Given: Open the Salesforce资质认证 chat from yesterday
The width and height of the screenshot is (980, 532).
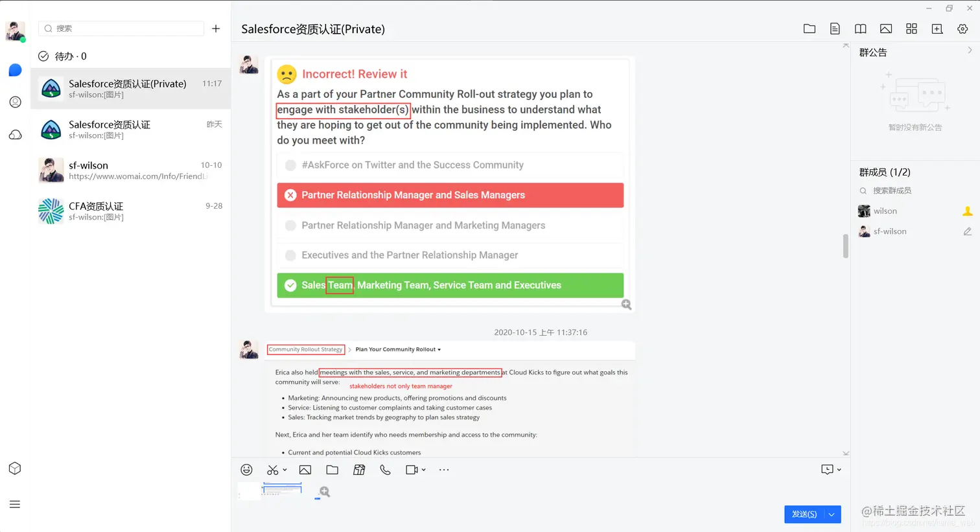Looking at the screenshot, I should (x=130, y=130).
